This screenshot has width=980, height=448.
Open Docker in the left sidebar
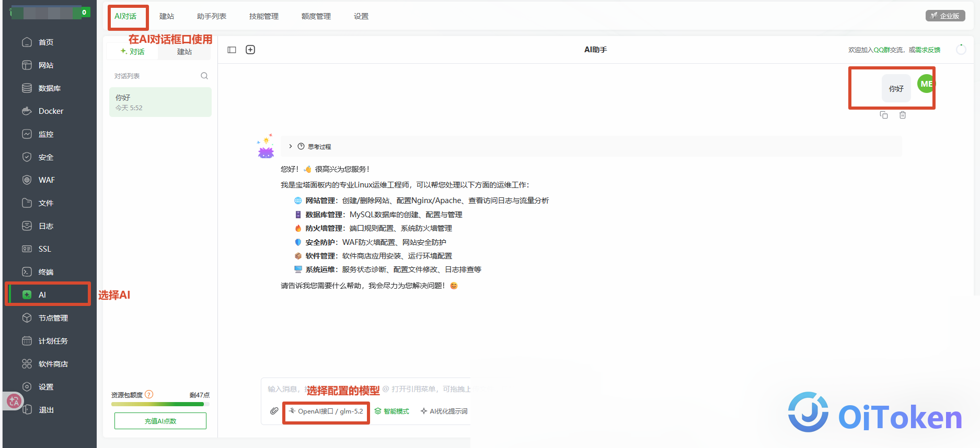point(50,111)
